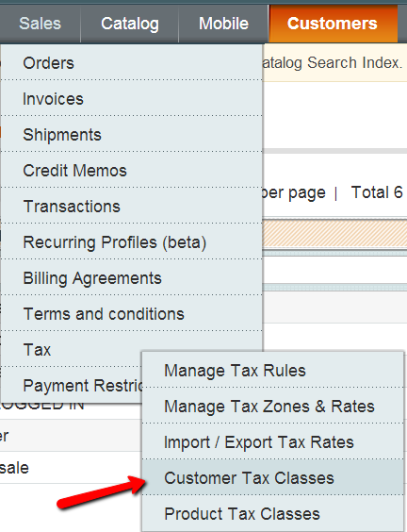Open Recurring Profiles (beta)

[x=132, y=242]
